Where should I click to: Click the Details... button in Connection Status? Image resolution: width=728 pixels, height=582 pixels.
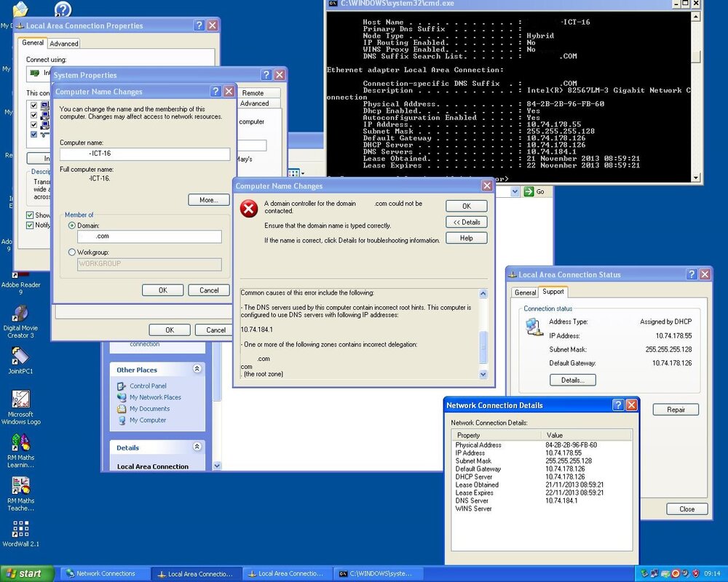[x=572, y=380]
